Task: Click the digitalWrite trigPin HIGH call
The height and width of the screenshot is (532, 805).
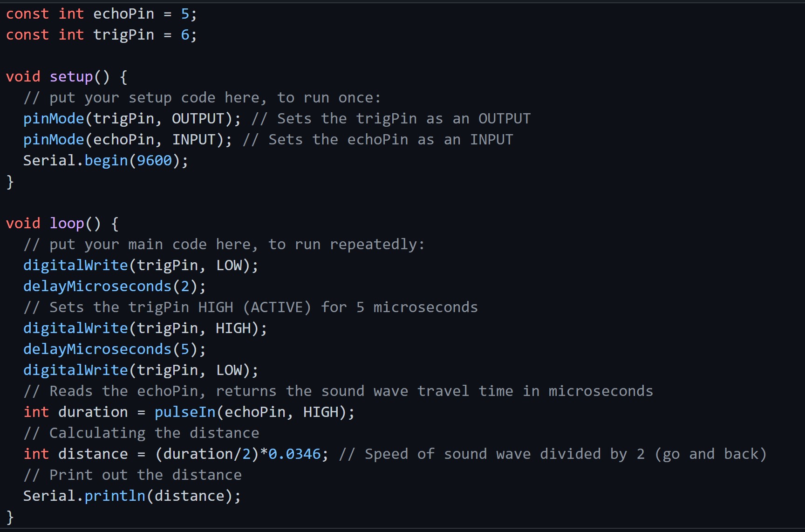Action: (145, 328)
